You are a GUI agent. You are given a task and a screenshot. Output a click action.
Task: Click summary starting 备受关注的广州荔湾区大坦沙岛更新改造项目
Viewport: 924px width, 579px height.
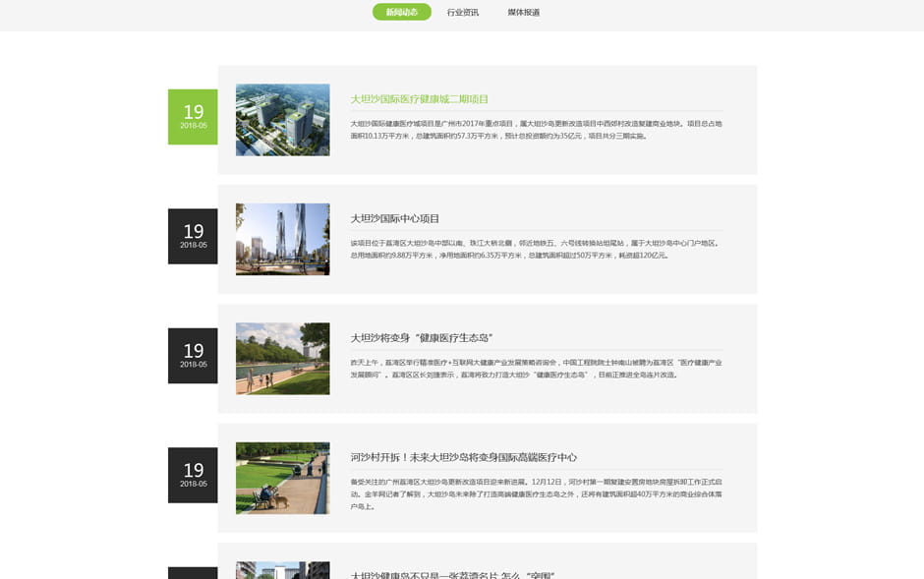point(537,494)
